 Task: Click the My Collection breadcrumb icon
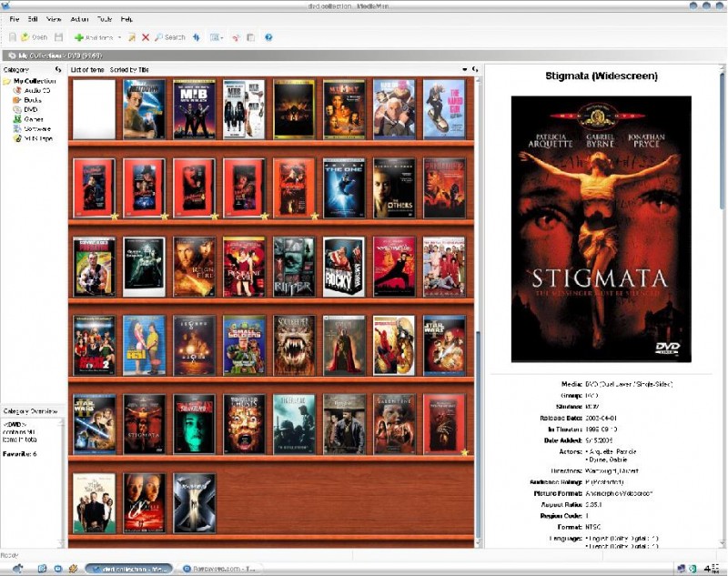(x=12, y=56)
